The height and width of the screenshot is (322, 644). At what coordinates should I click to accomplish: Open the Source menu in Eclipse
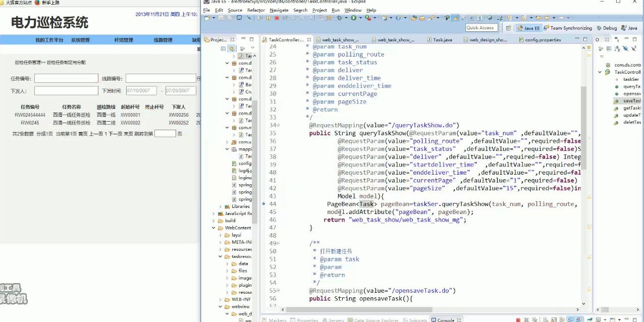[x=235, y=10]
